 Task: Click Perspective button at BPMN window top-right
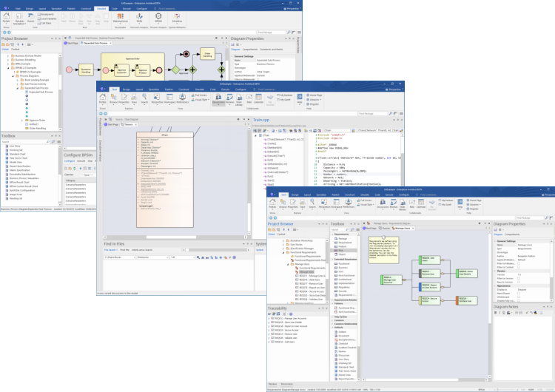(x=292, y=8)
